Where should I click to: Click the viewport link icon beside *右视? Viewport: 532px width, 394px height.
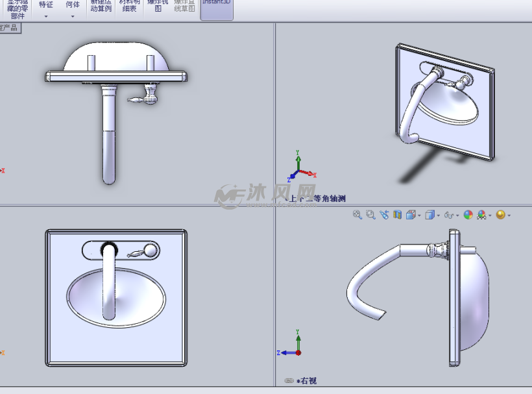pos(289,381)
